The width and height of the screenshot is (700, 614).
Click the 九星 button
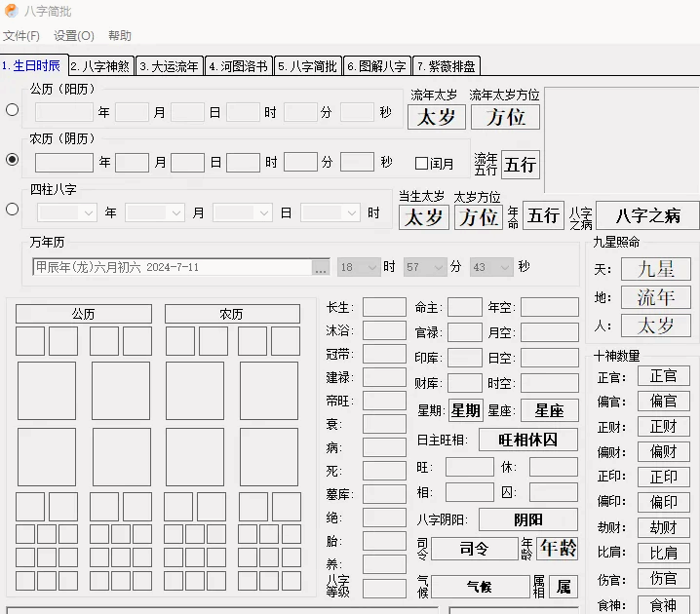[655, 269]
